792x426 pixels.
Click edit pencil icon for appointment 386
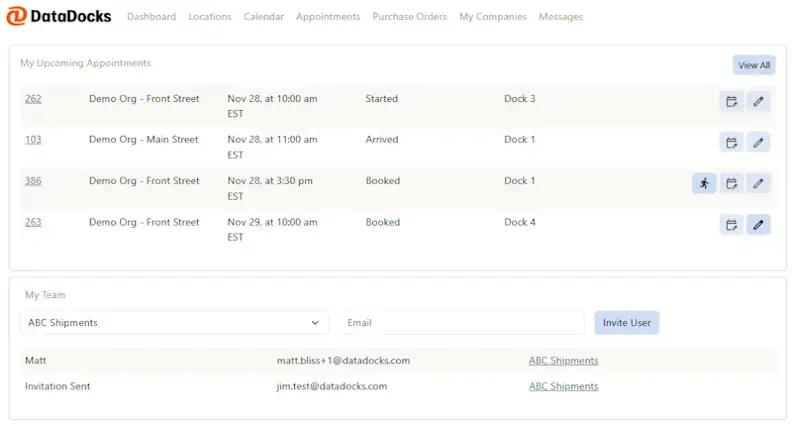758,183
